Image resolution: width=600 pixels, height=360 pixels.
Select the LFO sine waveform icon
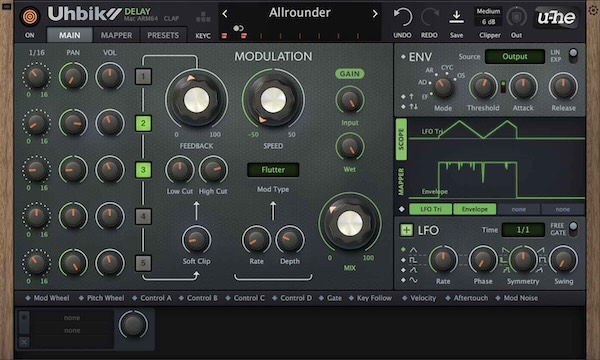pos(413,280)
